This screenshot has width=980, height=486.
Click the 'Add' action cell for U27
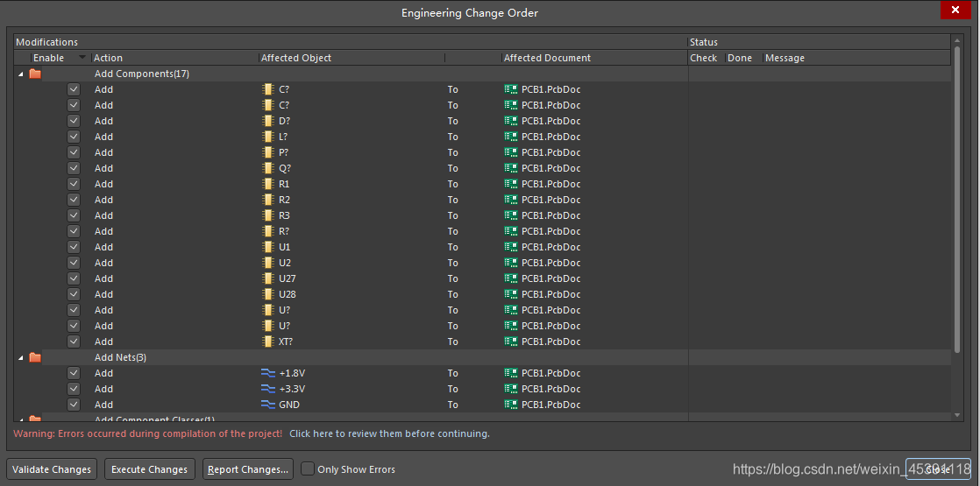coord(103,278)
